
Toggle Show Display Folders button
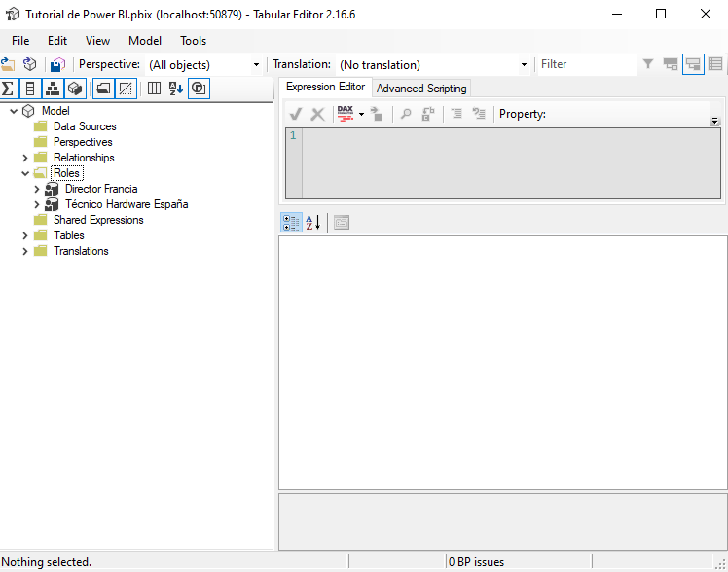pos(102,89)
